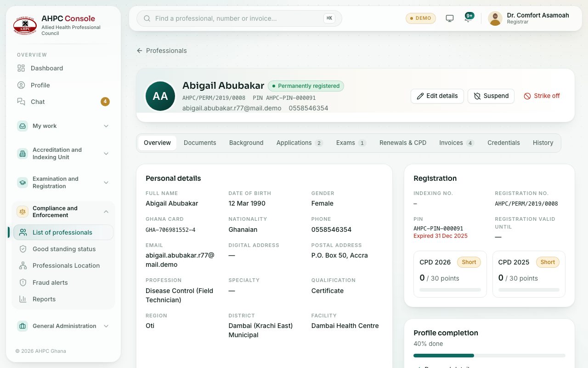The image size is (588, 368).
Task: Expand Accreditation and Indexing Unit chevron
Action: [106, 154]
